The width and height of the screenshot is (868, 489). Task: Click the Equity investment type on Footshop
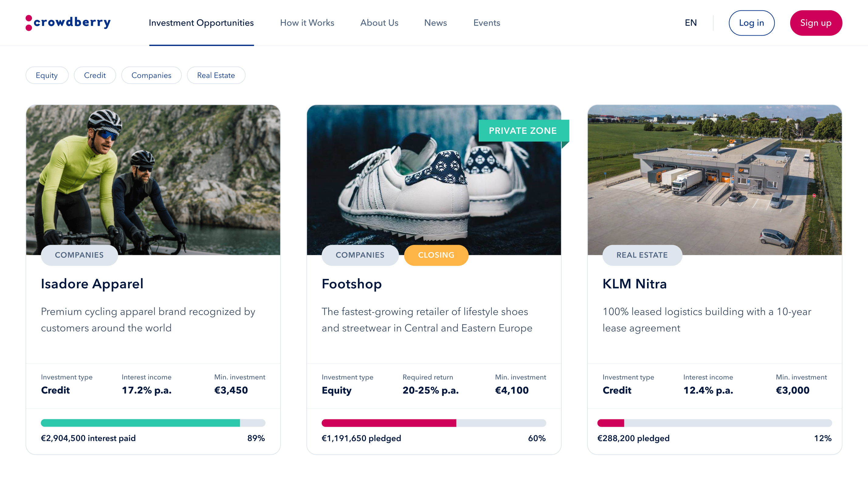[336, 390]
